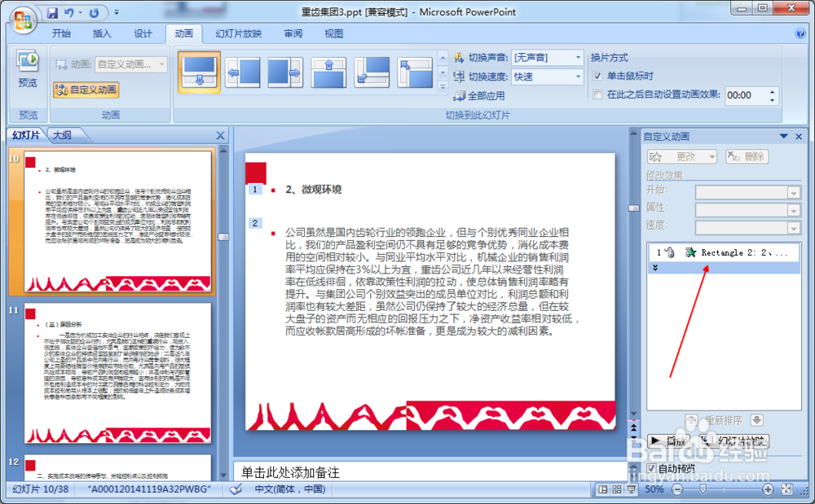Screen dimensions: 815x504
Task: Click animation marker 1 on slide
Action: (x=254, y=190)
